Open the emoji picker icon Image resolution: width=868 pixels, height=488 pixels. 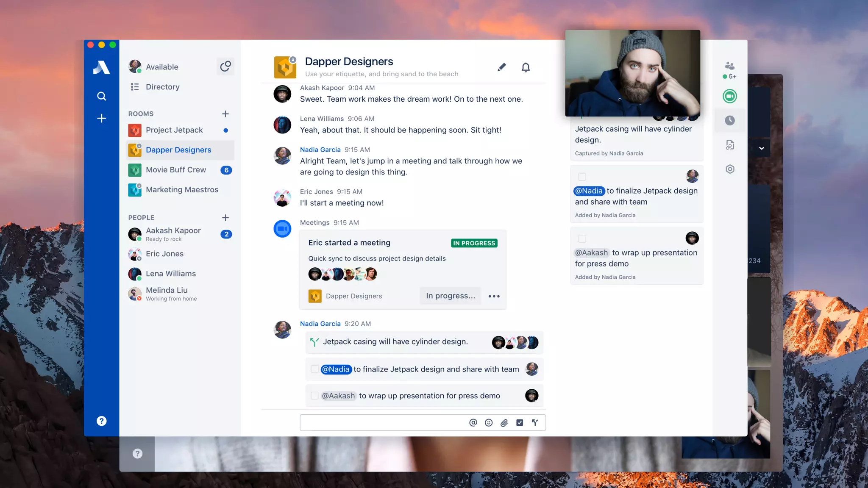(489, 422)
